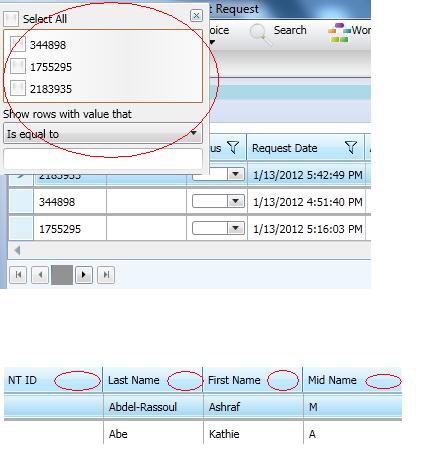Viewport: 422px width, 455px height.
Task: Select the 1755295 grid cell
Action: point(70,229)
